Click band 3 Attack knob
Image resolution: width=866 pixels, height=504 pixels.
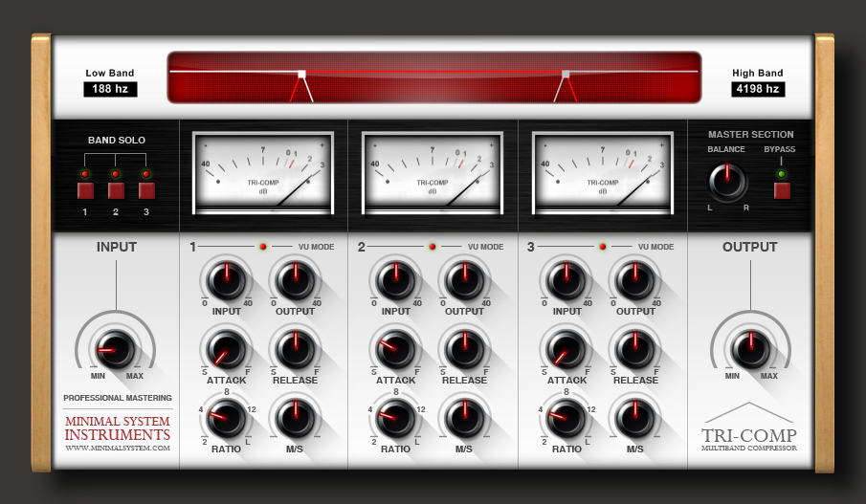[x=566, y=350]
